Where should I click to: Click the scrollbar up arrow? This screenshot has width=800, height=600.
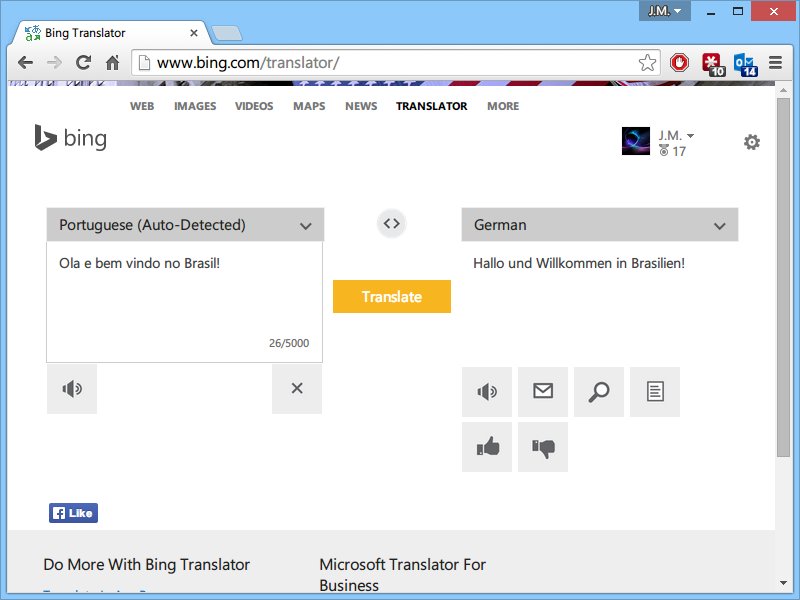tap(783, 90)
